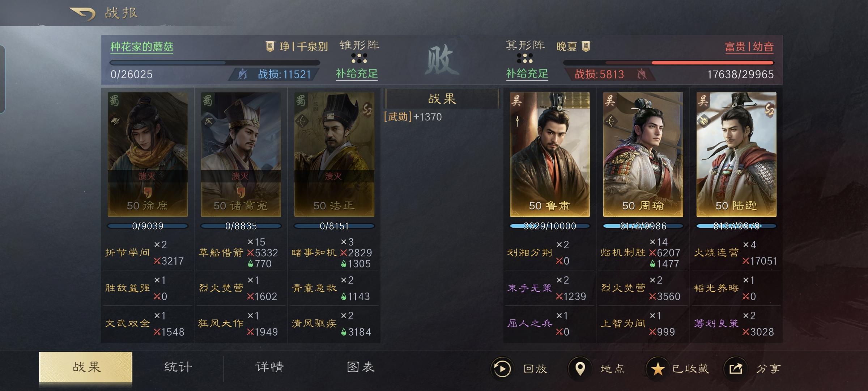868x391 pixels.
Task: Open the 诸葛亮 hero card
Action: point(241,155)
